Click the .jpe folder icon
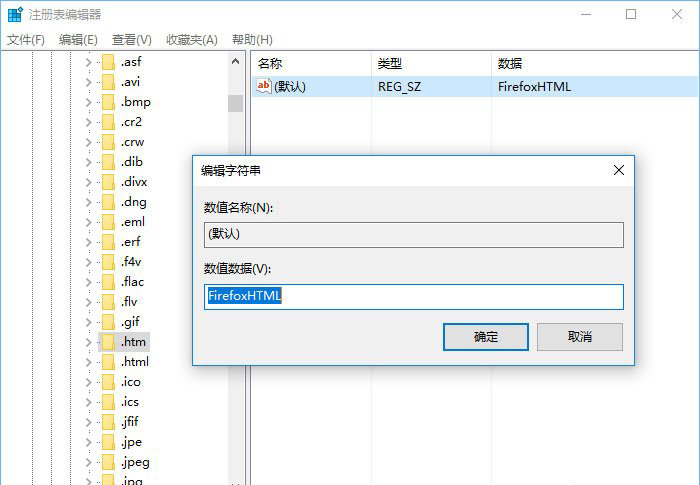The height and width of the screenshot is (485, 700). [x=108, y=442]
